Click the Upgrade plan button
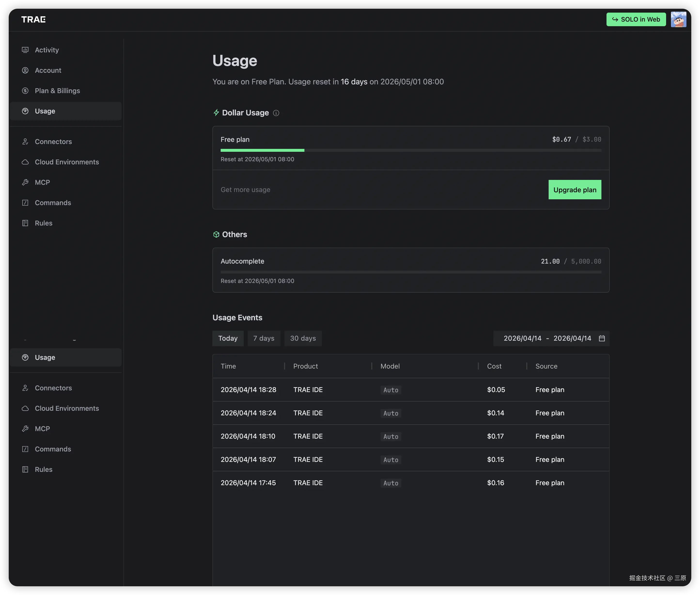The image size is (700, 595). (x=575, y=190)
